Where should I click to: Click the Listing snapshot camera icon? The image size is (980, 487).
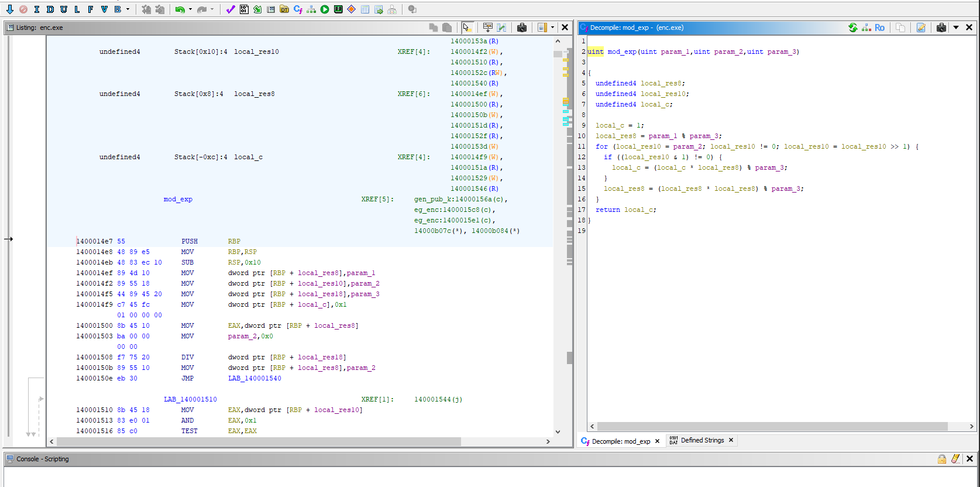522,28
